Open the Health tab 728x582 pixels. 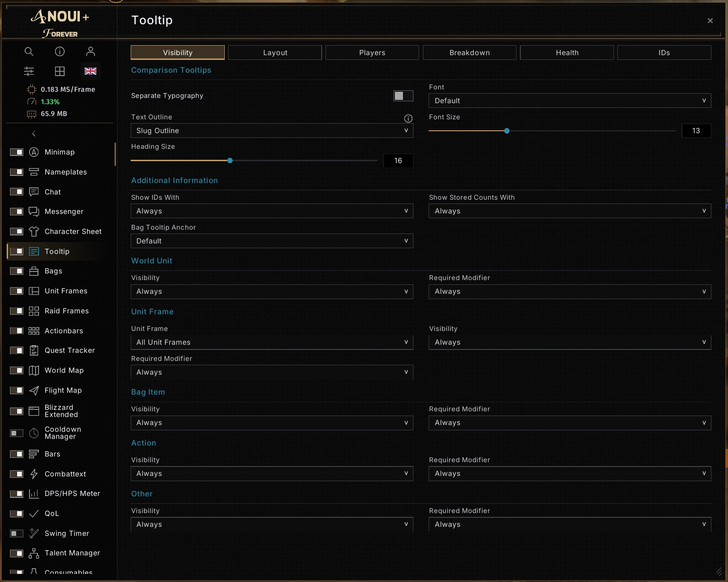(567, 53)
